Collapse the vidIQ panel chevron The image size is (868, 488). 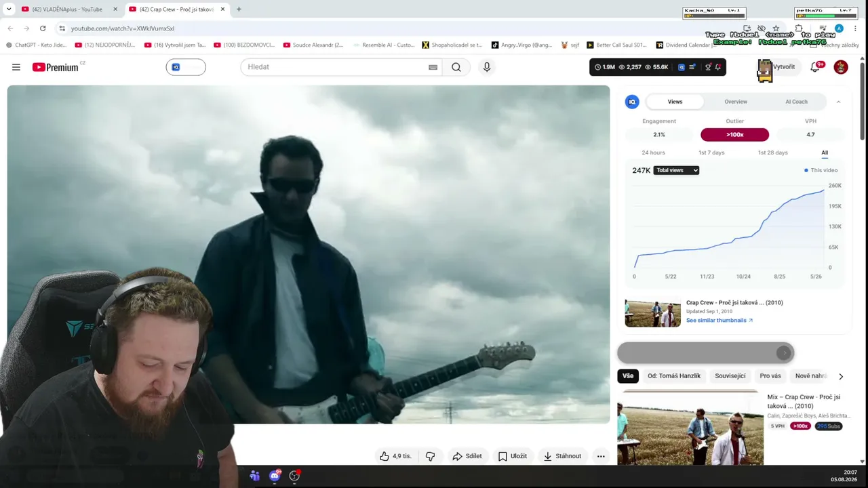click(838, 102)
